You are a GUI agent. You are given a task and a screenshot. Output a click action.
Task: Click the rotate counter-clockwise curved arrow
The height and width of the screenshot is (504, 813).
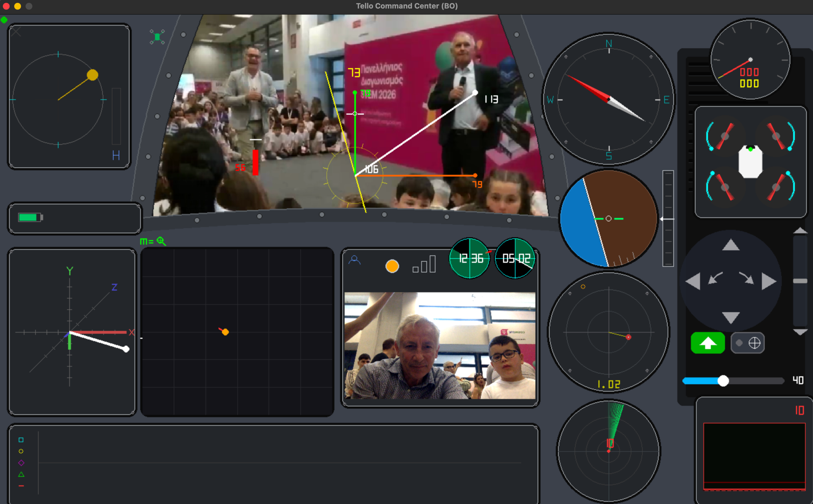[x=715, y=278]
